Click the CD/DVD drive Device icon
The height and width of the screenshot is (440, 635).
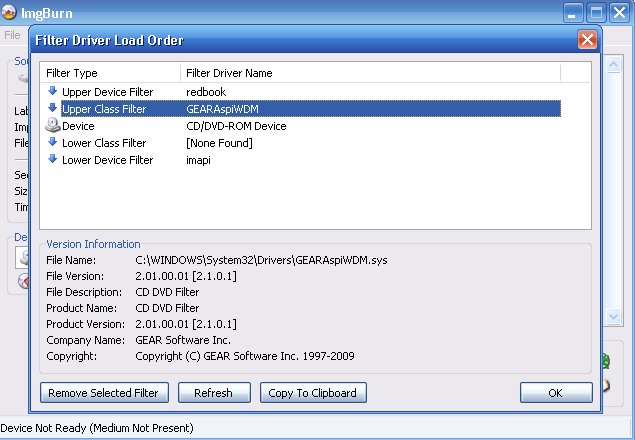(x=52, y=126)
